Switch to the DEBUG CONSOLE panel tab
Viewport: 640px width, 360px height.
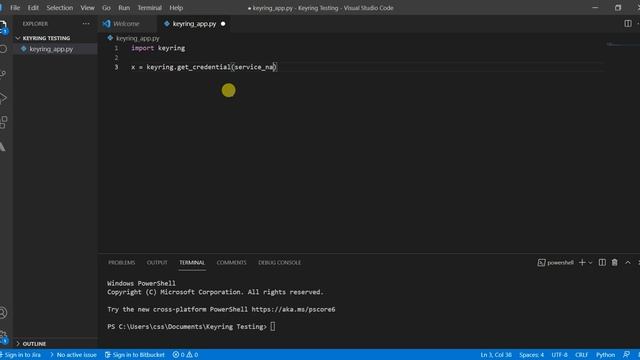pos(280,262)
